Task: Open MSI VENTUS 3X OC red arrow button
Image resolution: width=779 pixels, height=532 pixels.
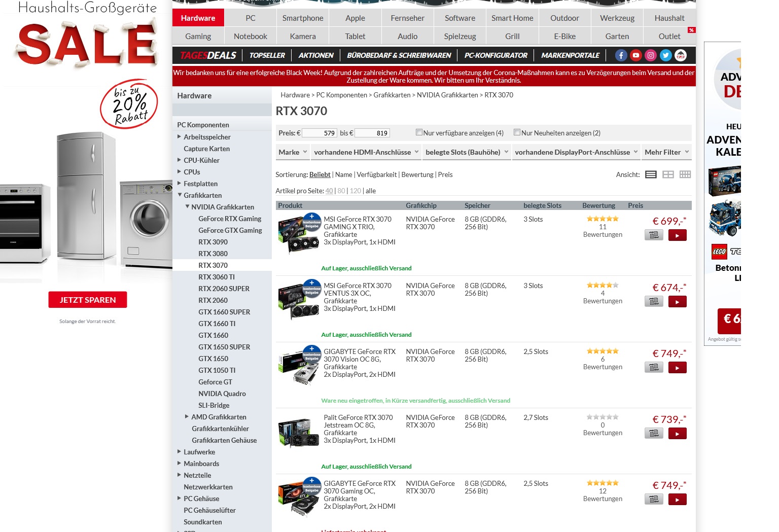Action: point(678,302)
